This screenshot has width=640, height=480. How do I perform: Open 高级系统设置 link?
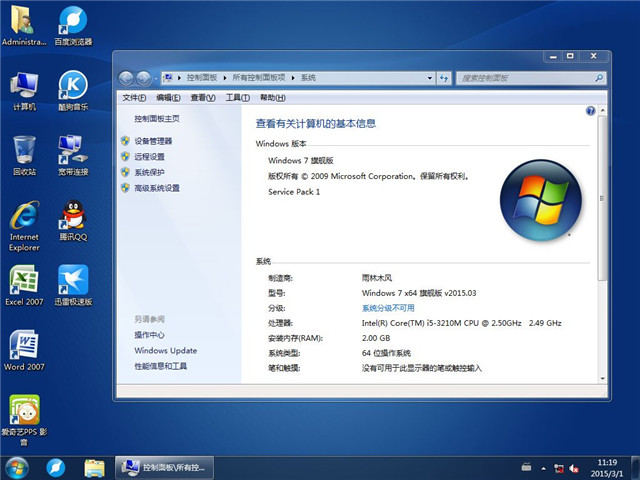point(157,188)
